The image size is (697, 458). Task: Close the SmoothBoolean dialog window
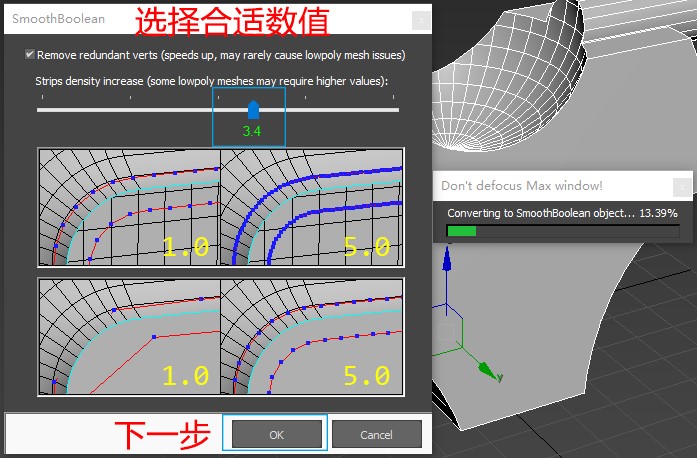tap(421, 19)
